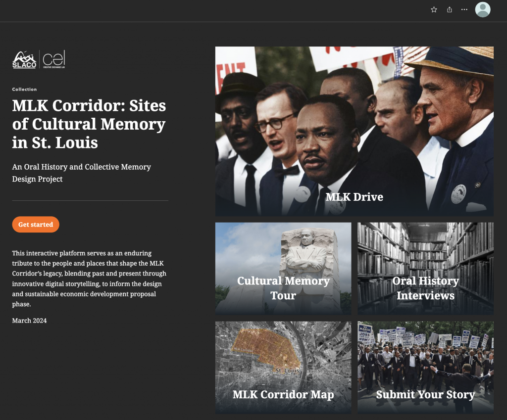This screenshot has width=507, height=420.
Task: Open the share icon in header
Action: (x=450, y=10)
